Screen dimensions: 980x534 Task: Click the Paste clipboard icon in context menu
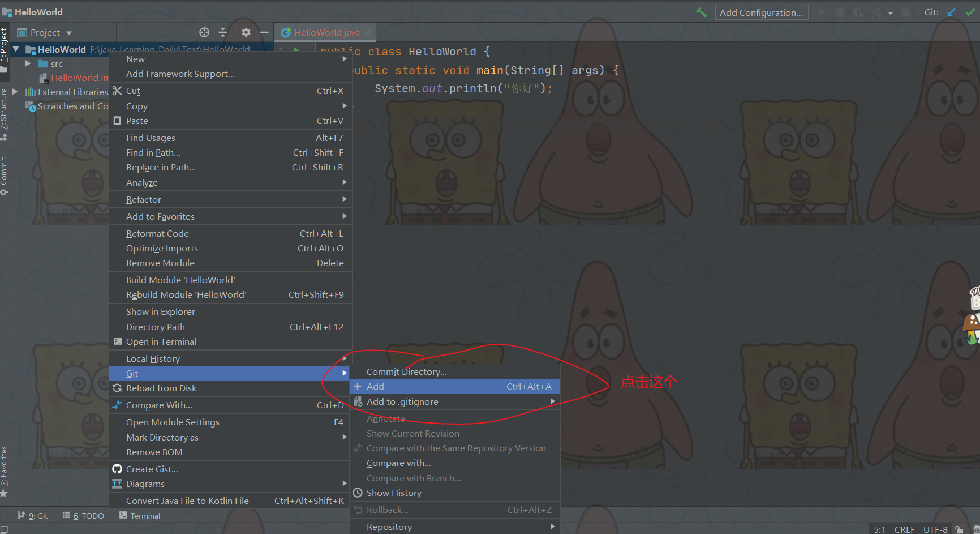pos(117,121)
